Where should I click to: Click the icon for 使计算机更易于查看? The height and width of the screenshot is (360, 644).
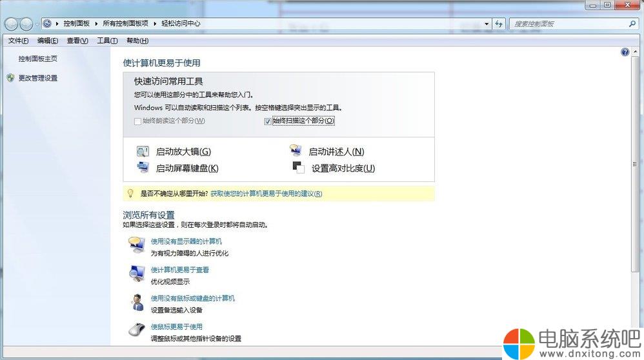tap(136, 274)
